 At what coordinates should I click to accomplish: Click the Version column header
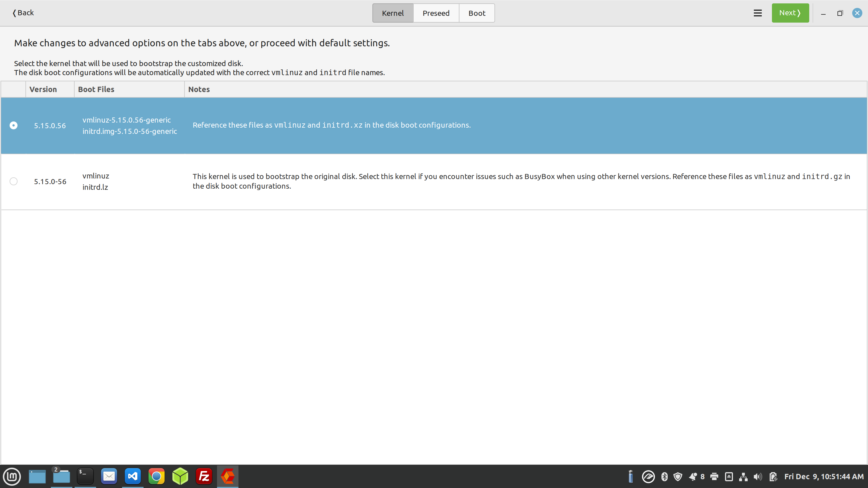click(43, 89)
